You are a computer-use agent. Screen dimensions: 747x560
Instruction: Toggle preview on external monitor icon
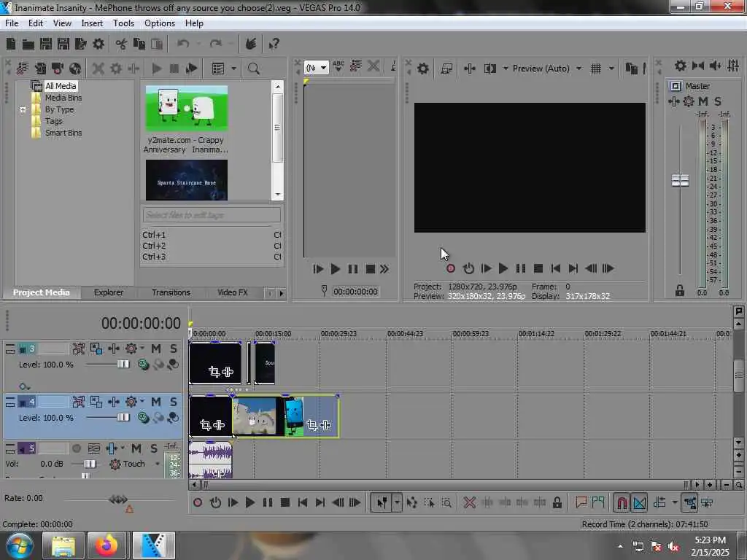tap(446, 69)
